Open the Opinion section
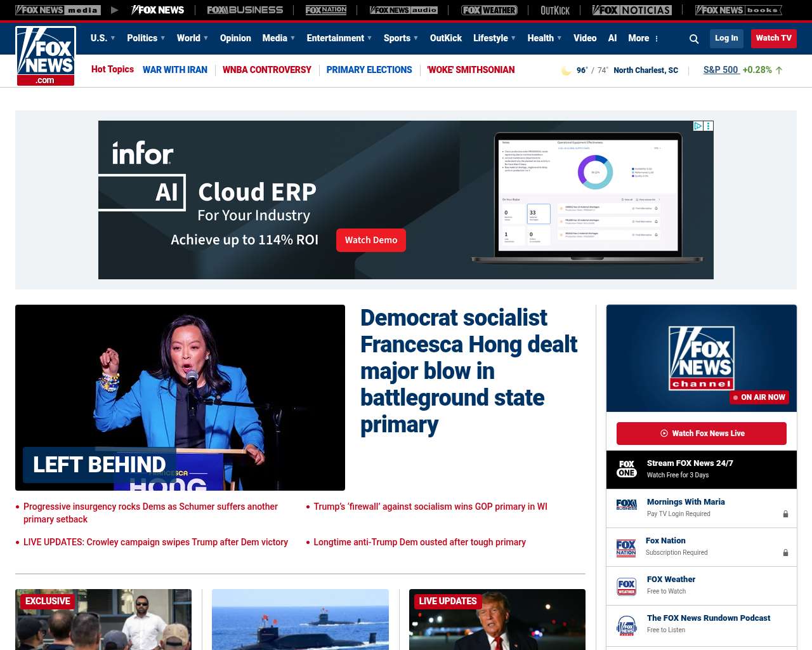The image size is (812, 650). pyautogui.click(x=235, y=38)
